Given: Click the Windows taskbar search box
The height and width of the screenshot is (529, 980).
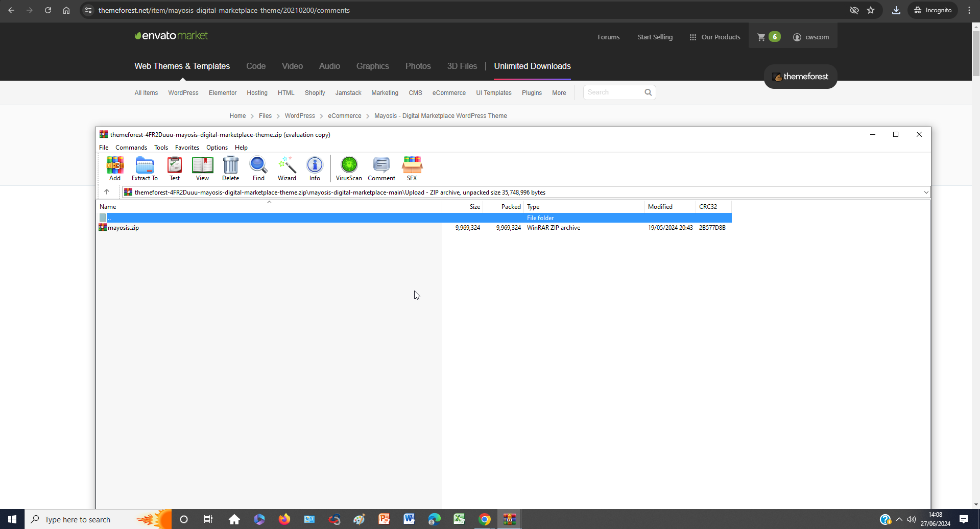Looking at the screenshot, I should pos(98,519).
